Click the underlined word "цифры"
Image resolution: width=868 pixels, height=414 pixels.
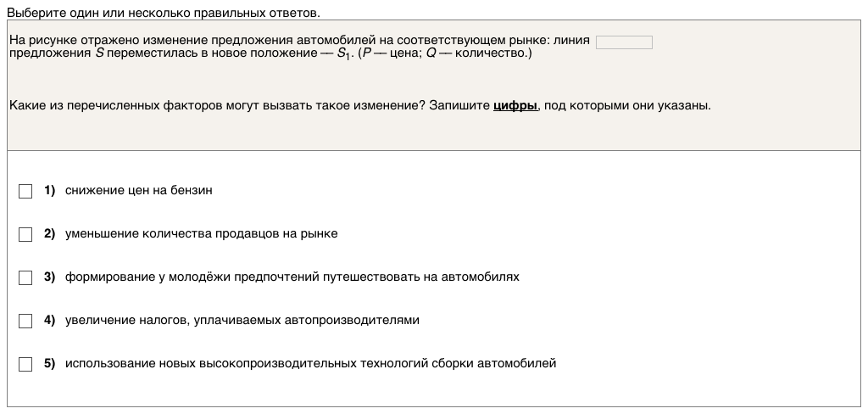[515, 106]
